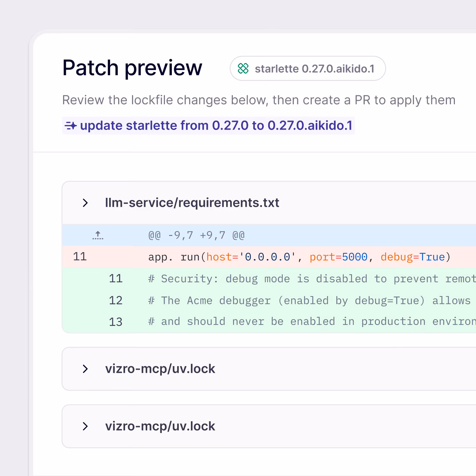The height and width of the screenshot is (476, 476).
Task: Click the '# The Acme debugger' comment line
Action: click(x=309, y=301)
